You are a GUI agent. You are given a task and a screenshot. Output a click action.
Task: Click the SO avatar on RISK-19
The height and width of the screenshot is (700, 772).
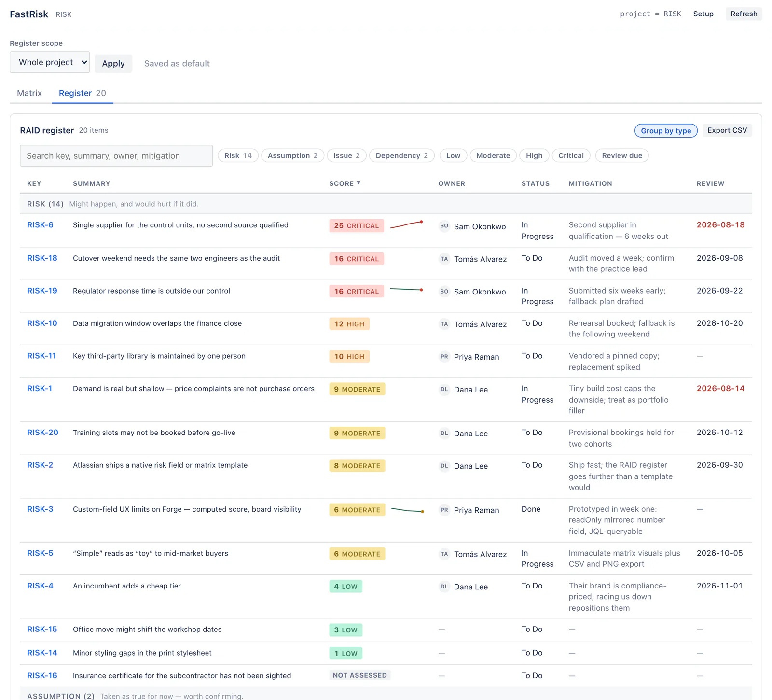[444, 292]
